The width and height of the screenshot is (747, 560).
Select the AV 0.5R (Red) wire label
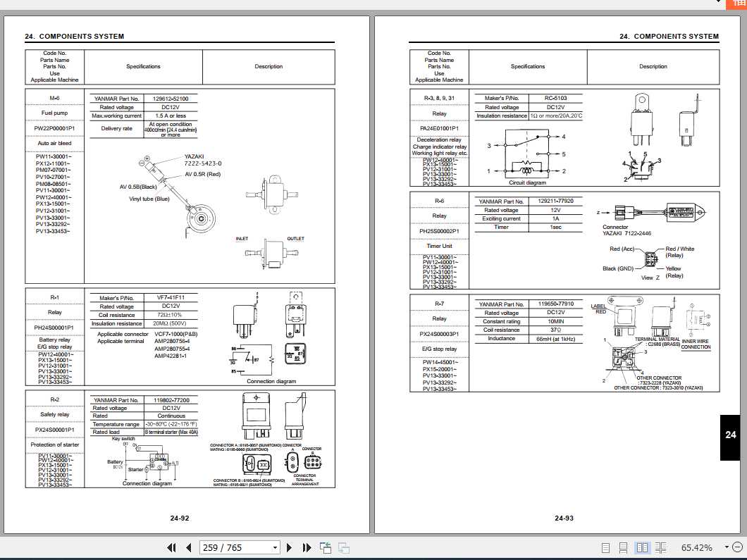pos(203,174)
